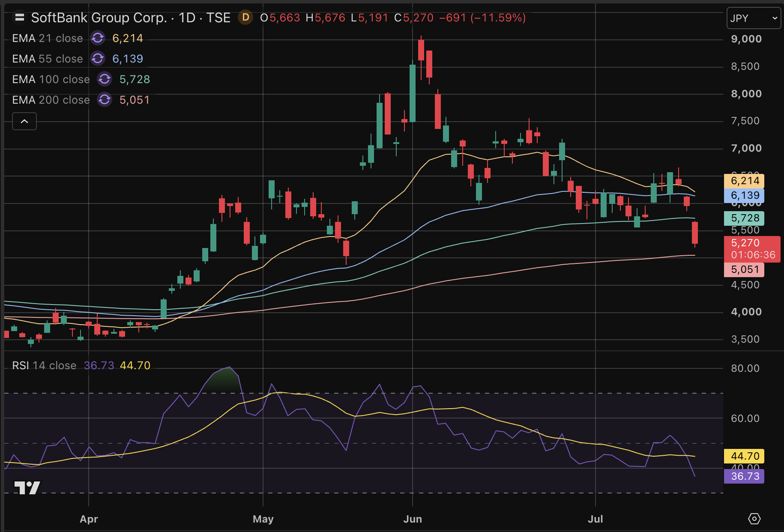The width and height of the screenshot is (784, 532).
Task: Click the low price L5,191
Action: click(370, 18)
